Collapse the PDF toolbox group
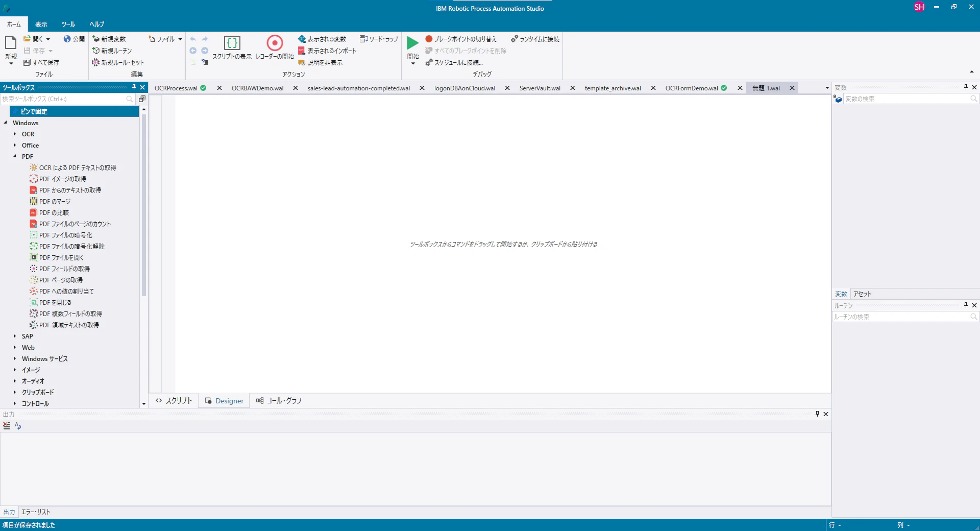This screenshot has height=531, width=980. (x=15, y=156)
